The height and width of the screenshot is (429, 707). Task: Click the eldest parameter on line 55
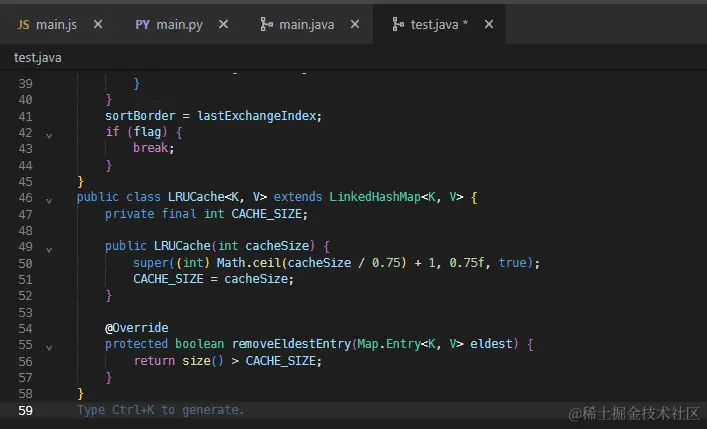491,344
